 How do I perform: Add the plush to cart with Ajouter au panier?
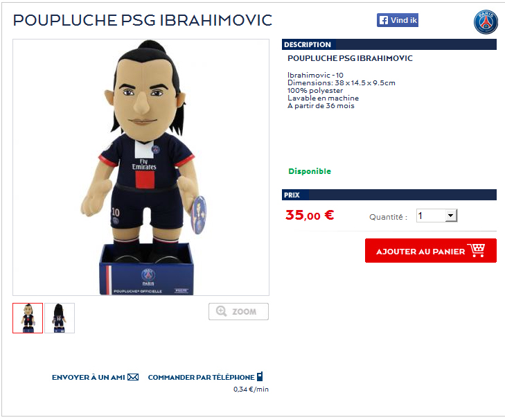[431, 250]
